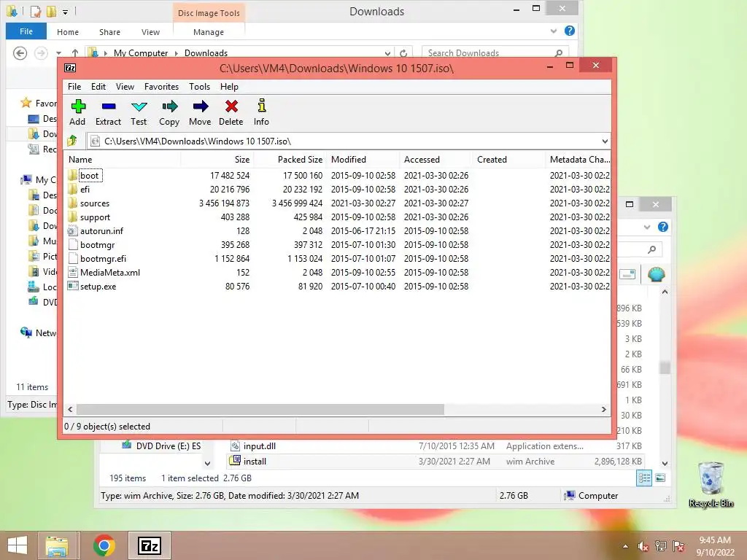Click the 7-Zip horizontal scrollbar thumb

pos(260,410)
